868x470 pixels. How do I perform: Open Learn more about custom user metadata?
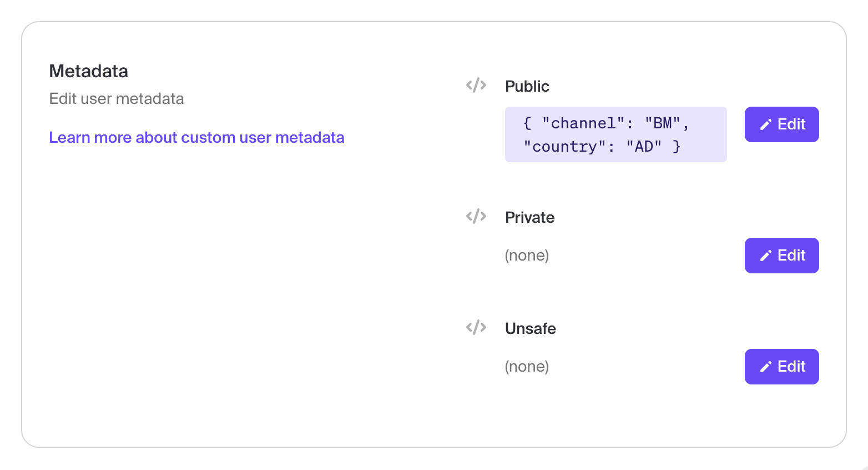(x=196, y=137)
